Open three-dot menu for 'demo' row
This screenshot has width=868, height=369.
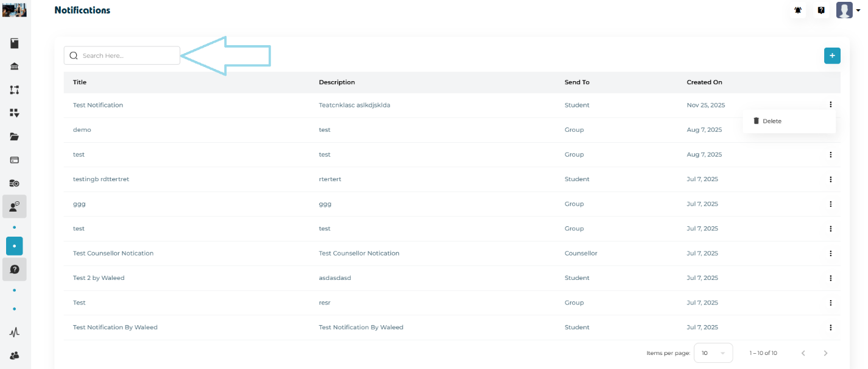coord(830,130)
